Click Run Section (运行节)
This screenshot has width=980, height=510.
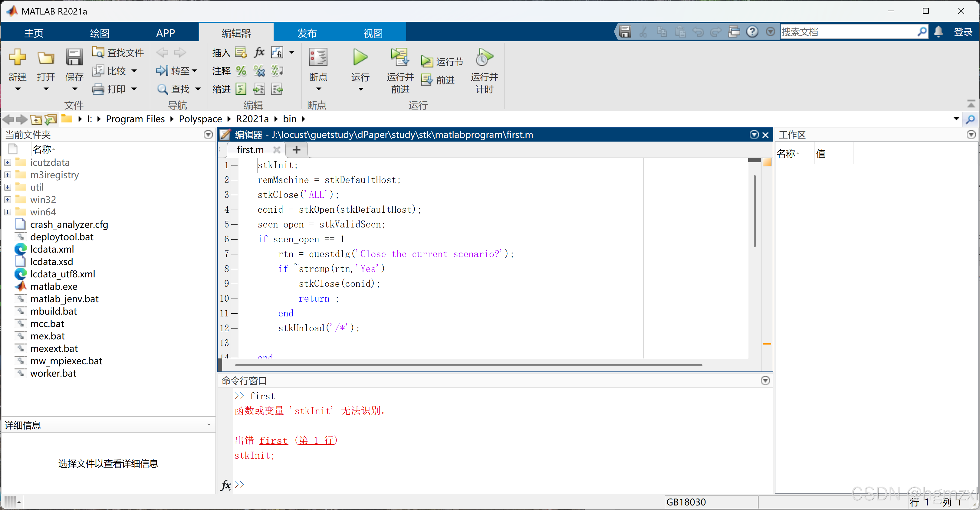tap(442, 61)
